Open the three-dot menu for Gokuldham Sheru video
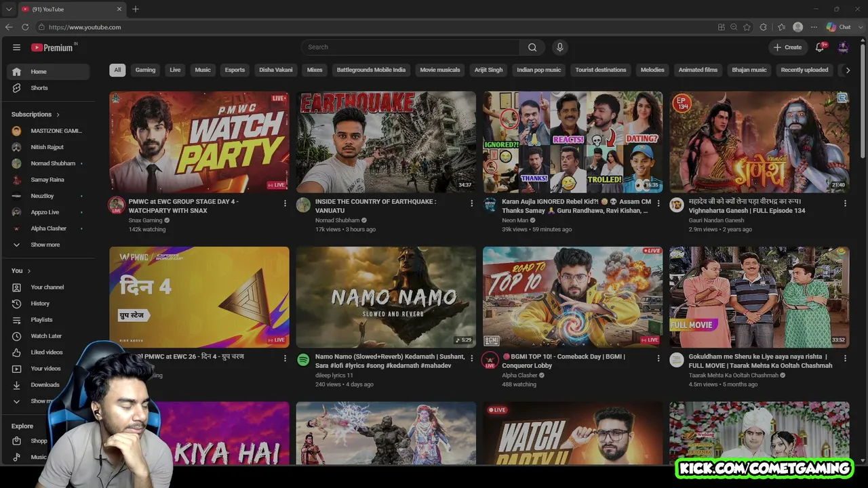Screen dimensions: 868x488 [x=845, y=359]
